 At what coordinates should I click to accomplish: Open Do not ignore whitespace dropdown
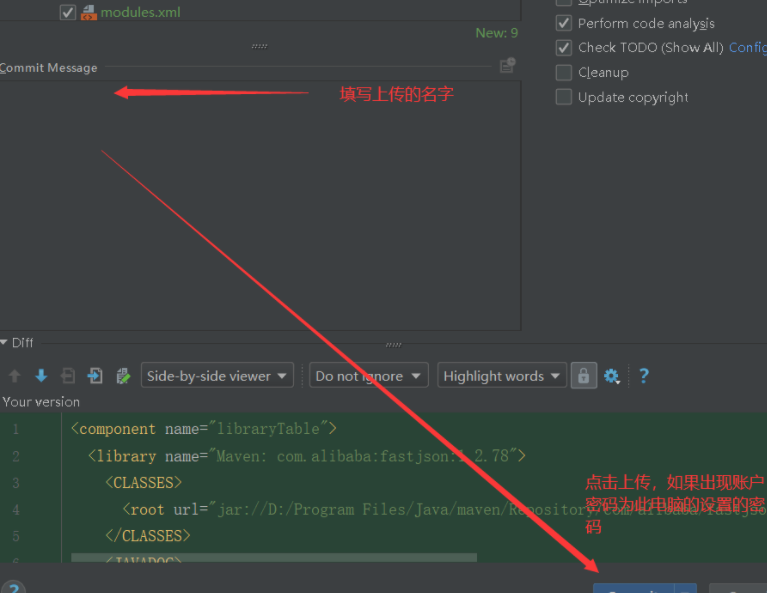pyautogui.click(x=369, y=375)
